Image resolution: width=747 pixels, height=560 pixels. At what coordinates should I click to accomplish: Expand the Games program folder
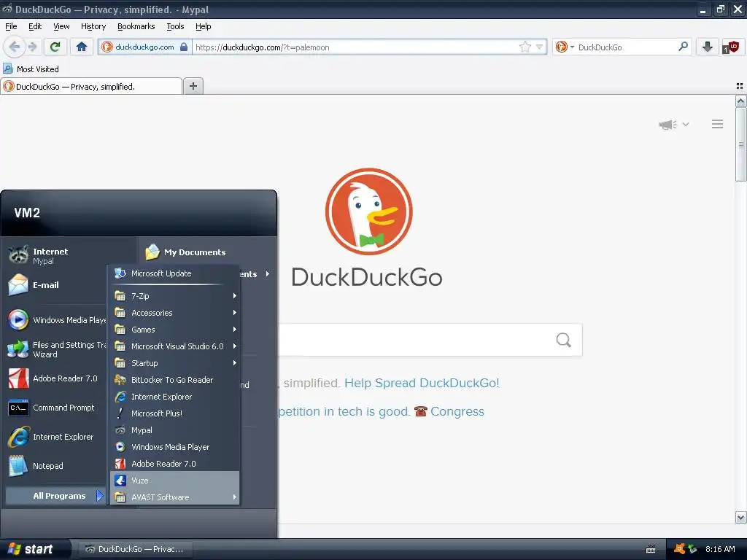pyautogui.click(x=174, y=330)
